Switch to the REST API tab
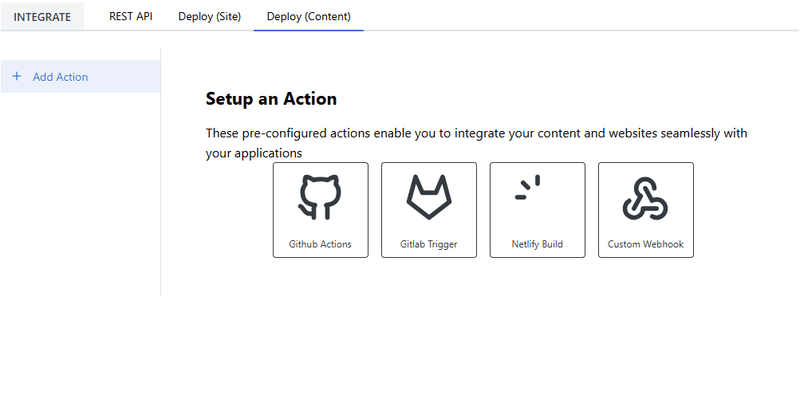Viewport: 800px width, 412px height. click(131, 17)
